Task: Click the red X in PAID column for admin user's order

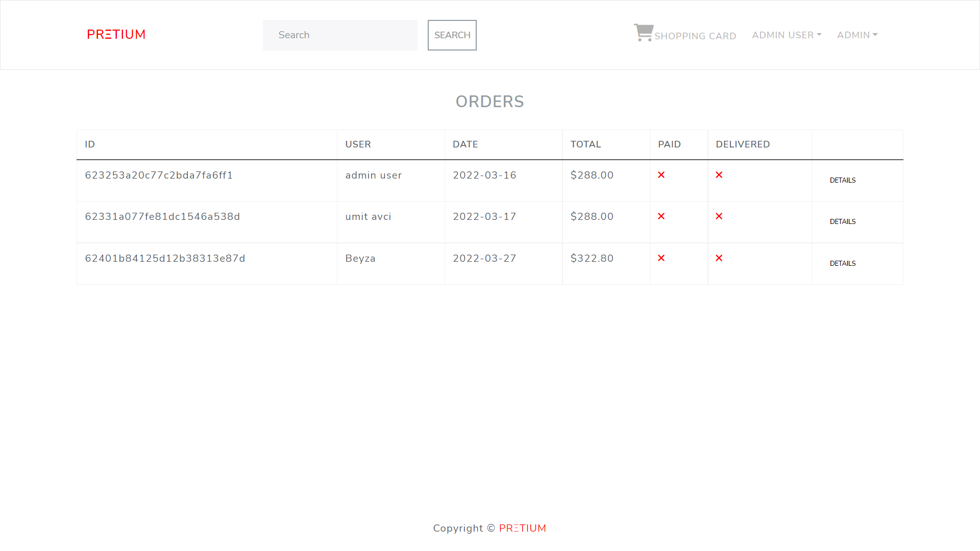Action: pos(661,175)
